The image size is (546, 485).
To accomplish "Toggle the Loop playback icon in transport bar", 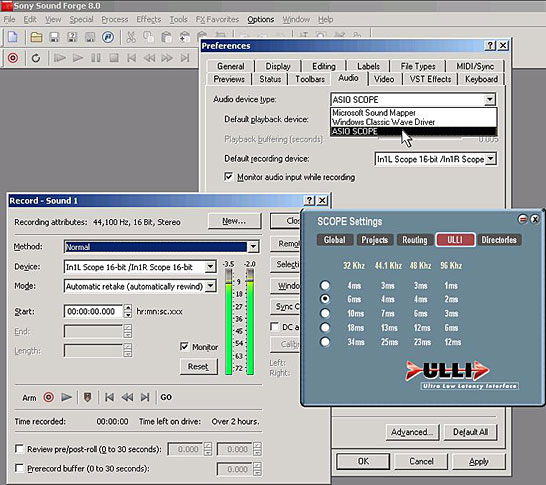I will (36, 58).
